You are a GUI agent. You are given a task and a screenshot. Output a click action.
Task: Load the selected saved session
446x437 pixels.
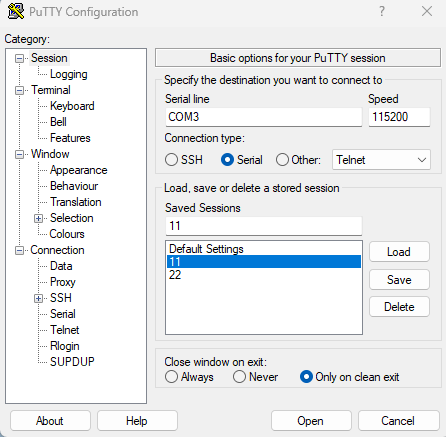[399, 252]
